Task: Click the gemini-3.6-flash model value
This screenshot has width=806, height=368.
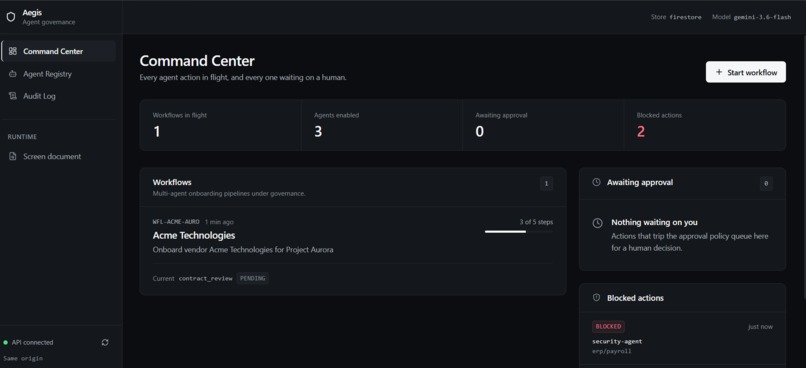Action: 762,17
